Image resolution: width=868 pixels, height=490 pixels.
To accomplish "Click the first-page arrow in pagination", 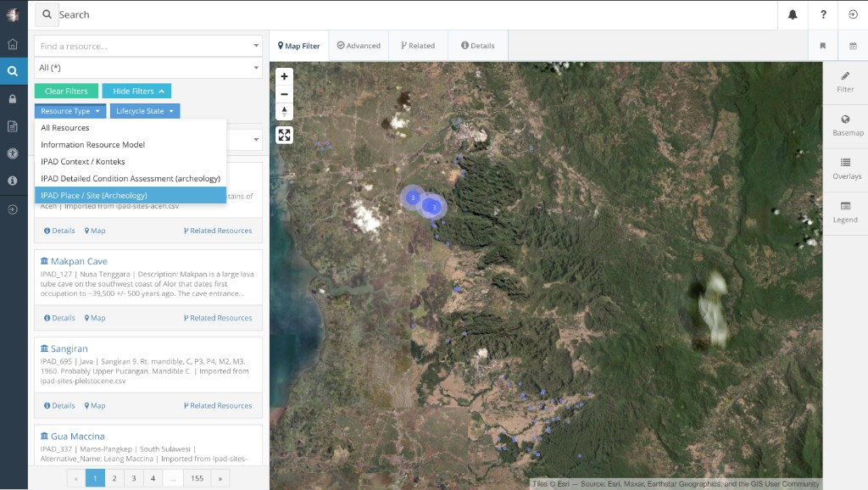I will point(75,478).
